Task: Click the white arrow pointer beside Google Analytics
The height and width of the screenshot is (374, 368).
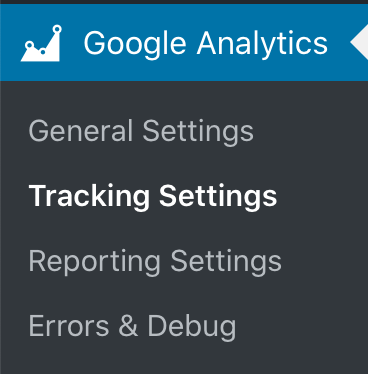Action: [359, 43]
